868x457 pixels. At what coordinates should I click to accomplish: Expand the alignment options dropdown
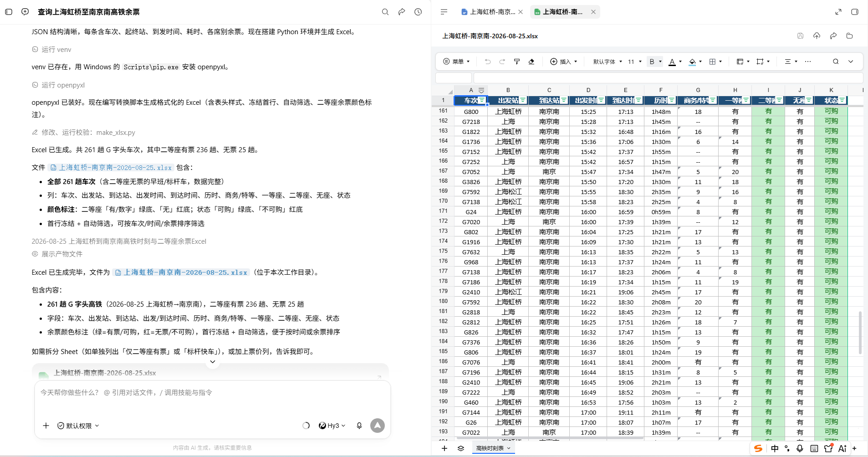pos(796,62)
